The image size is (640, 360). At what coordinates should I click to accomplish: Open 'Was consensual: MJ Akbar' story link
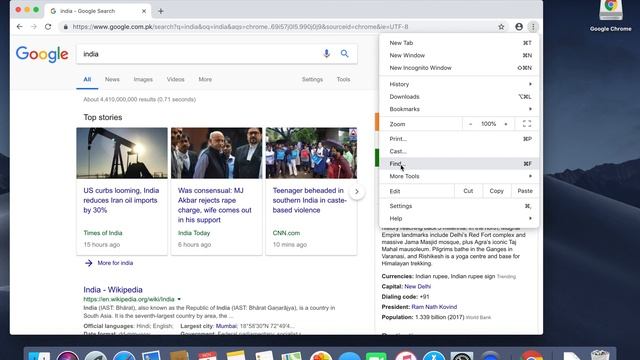pos(215,205)
